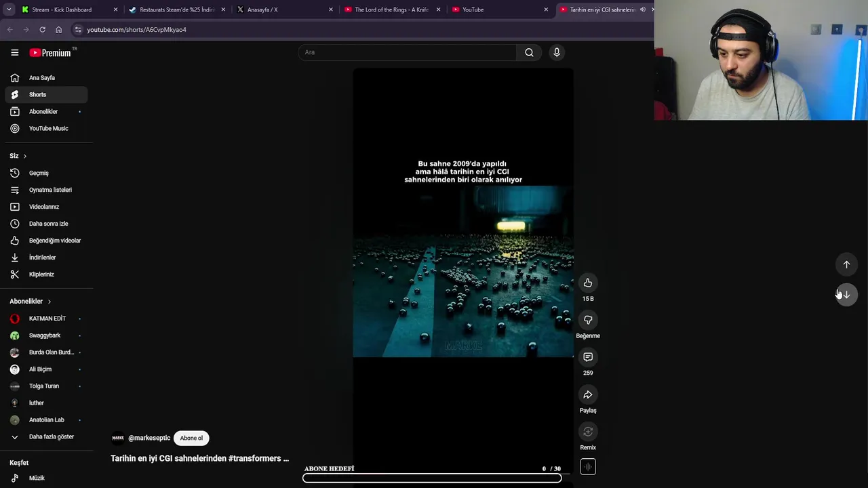Click the ABONE HEDEFİ progress bar

pyautogui.click(x=432, y=478)
